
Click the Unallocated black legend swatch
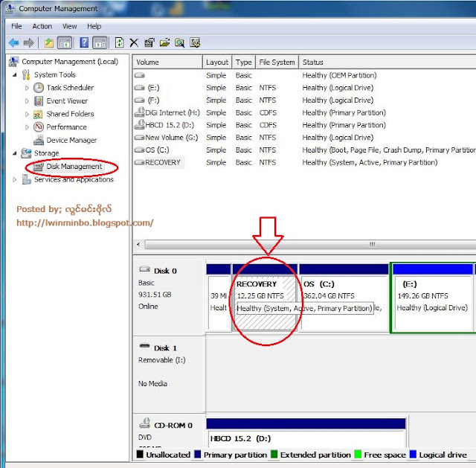click(140, 455)
